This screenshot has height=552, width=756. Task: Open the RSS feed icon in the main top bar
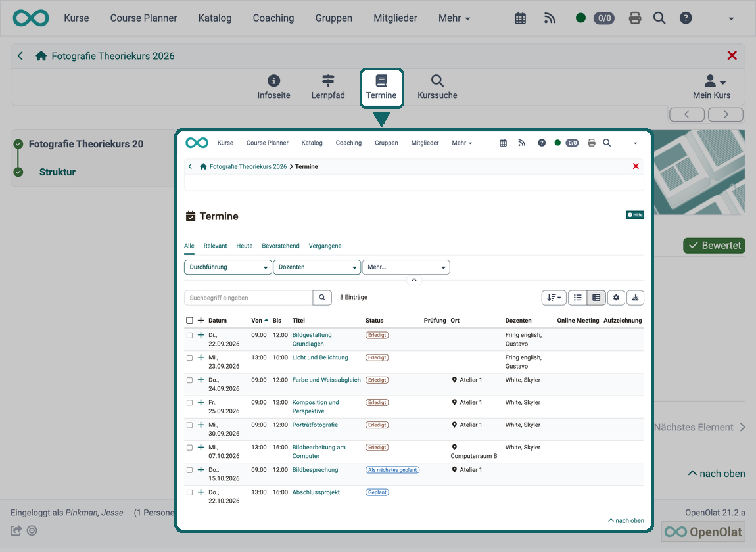click(x=550, y=18)
